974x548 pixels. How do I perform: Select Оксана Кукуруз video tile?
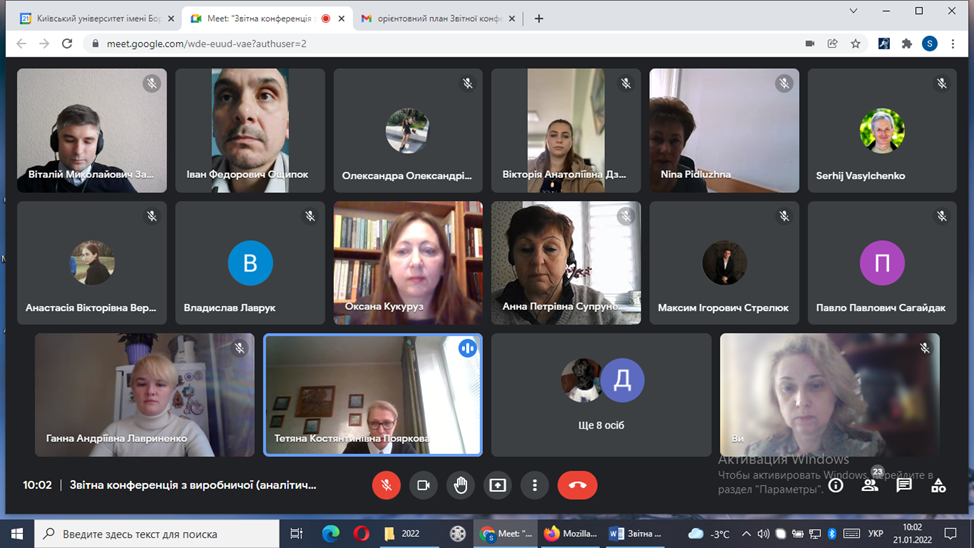tap(408, 263)
